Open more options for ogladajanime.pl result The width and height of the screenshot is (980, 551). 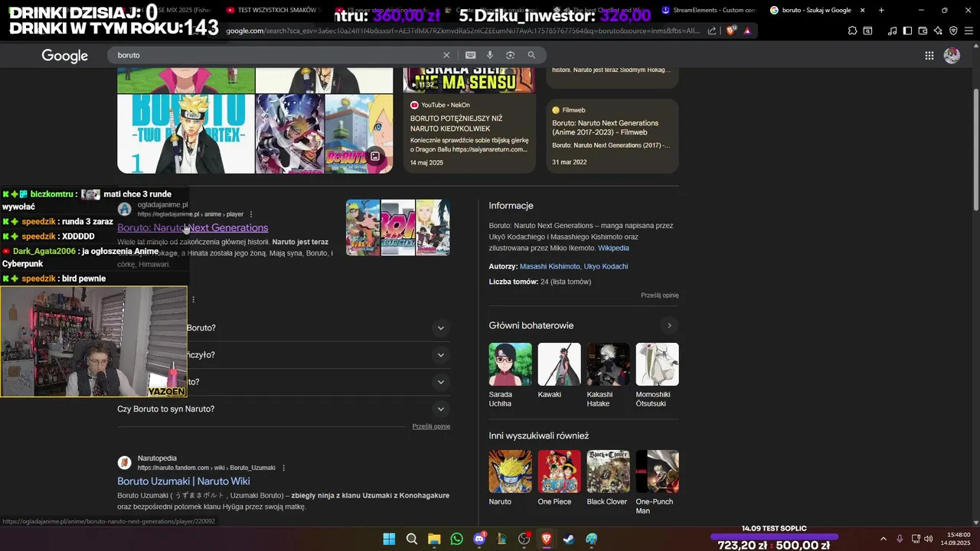click(251, 214)
